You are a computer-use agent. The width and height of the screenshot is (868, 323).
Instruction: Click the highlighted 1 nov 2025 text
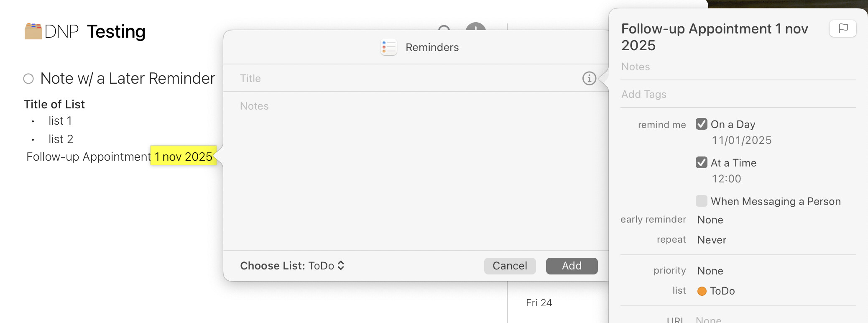tap(184, 156)
